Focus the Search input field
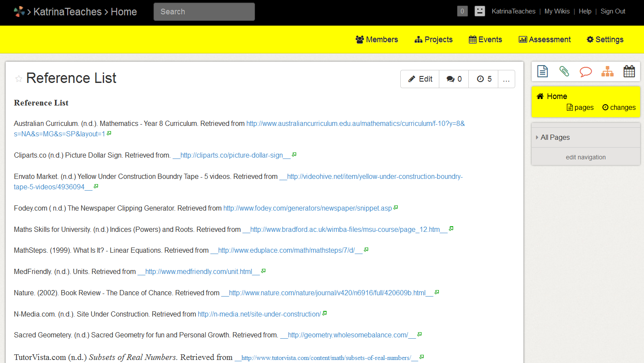 [x=204, y=12]
